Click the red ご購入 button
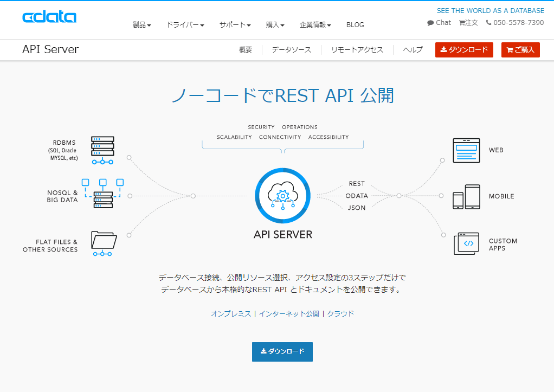Screen dimensions: 554x392 pyautogui.click(x=520, y=50)
